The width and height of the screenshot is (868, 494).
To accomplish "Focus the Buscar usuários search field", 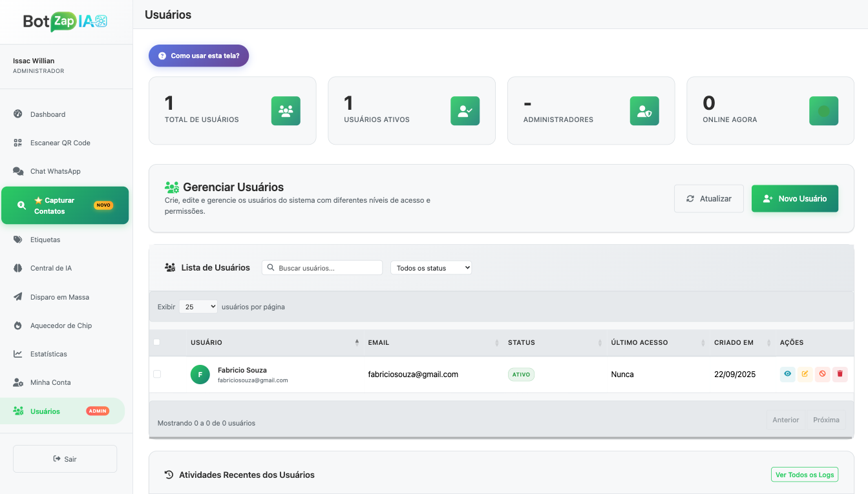I will [322, 267].
